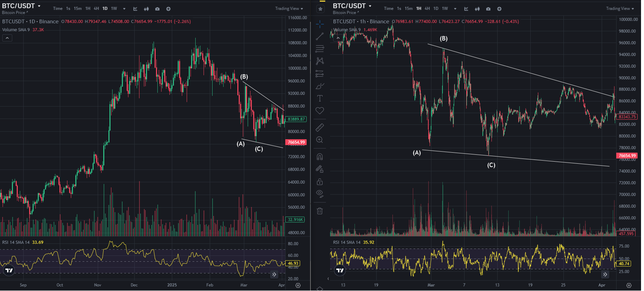Select the XABCD pattern tool
Viewport: 644px width, 291px height.
(320, 61)
